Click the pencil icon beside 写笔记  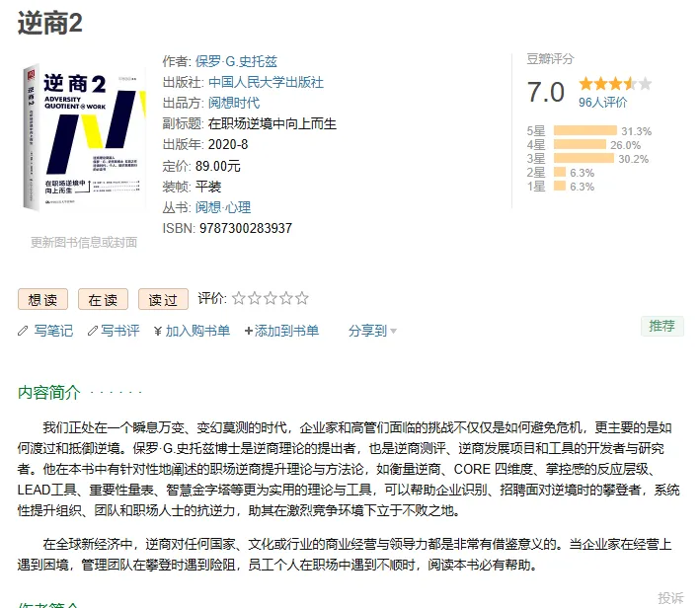click(23, 331)
